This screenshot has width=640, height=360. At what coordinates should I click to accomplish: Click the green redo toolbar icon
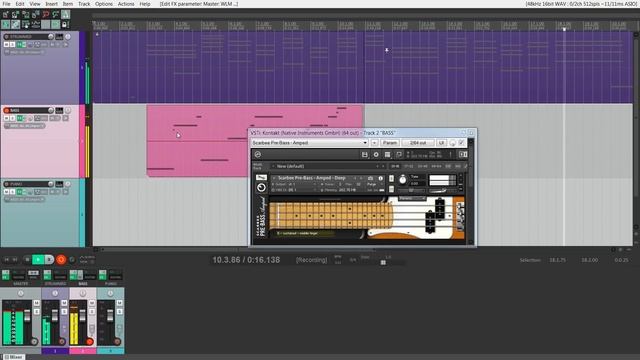pos(56,14)
